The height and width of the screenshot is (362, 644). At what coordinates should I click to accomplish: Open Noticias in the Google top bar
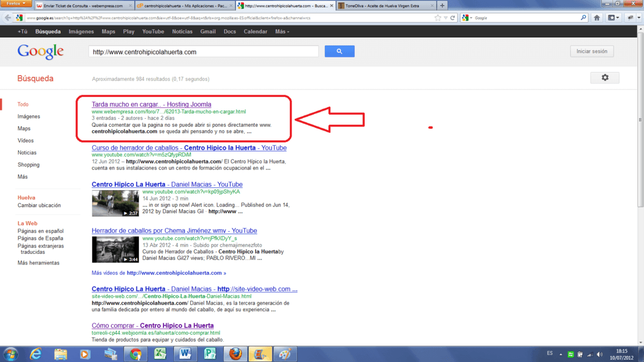pyautogui.click(x=182, y=32)
